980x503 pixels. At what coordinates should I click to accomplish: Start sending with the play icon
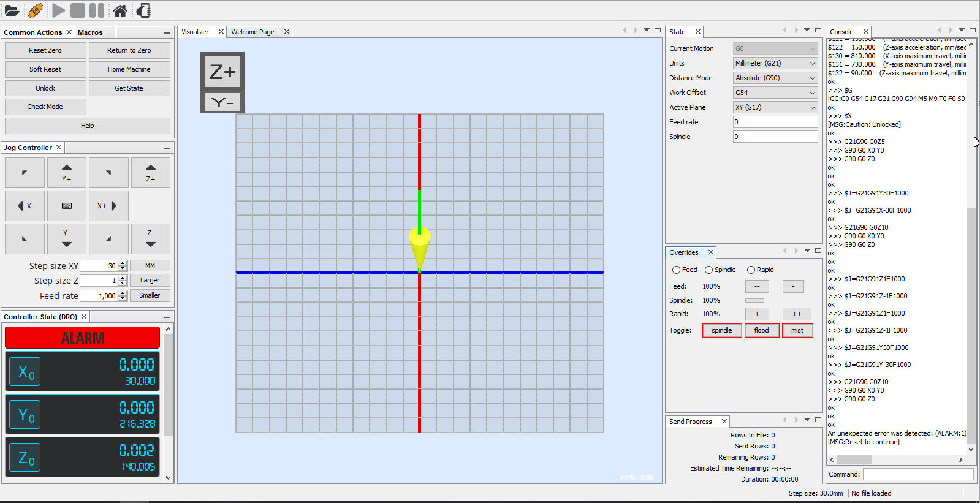pos(59,10)
